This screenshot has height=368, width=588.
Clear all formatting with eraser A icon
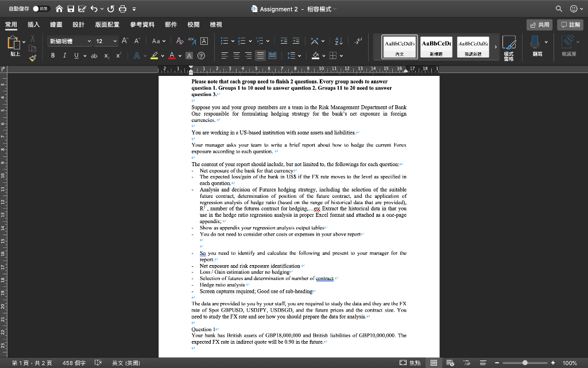(180, 41)
